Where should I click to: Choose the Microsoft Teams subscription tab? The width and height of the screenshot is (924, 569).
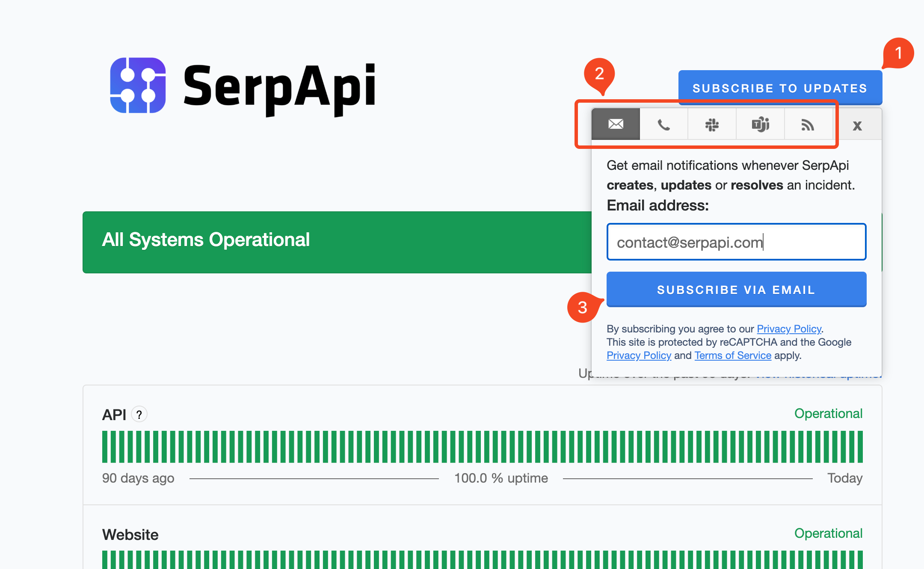[x=760, y=125]
